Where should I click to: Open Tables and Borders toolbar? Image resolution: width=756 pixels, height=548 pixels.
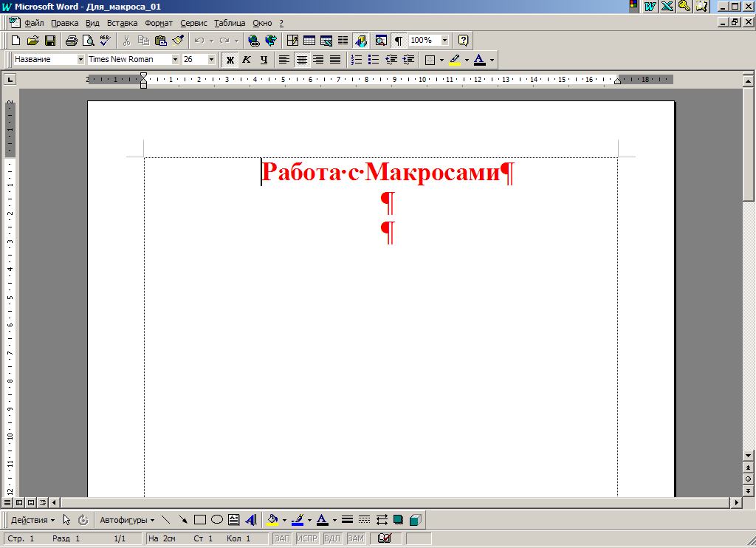[292, 41]
